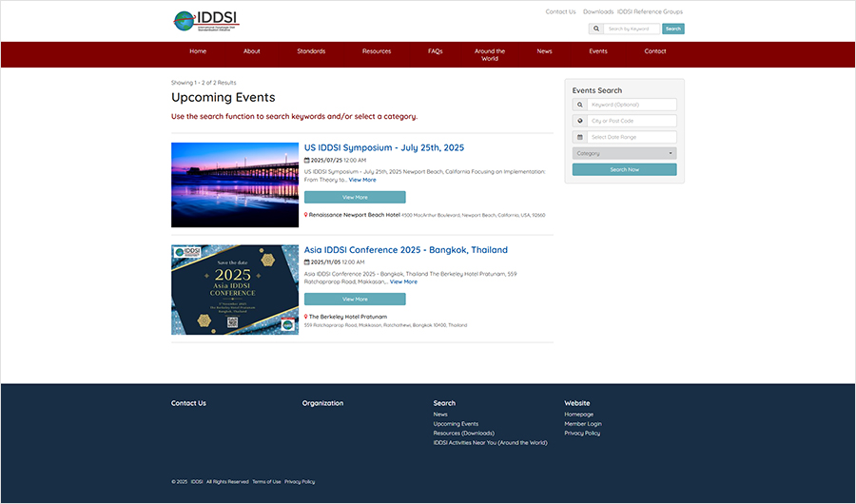Screen dimensions: 856x504
Task: Click the red map pin for The Berkeley Hotel Pratunam
Action: click(305, 317)
